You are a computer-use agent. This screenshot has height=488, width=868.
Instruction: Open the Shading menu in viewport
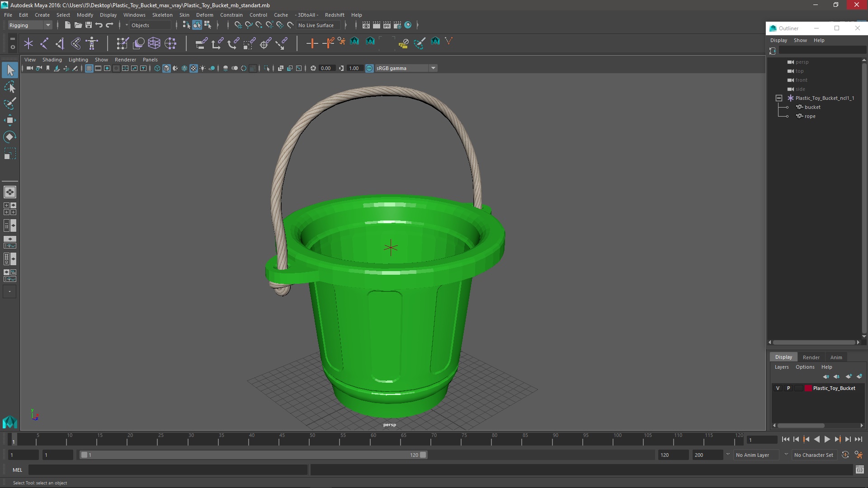tap(51, 59)
